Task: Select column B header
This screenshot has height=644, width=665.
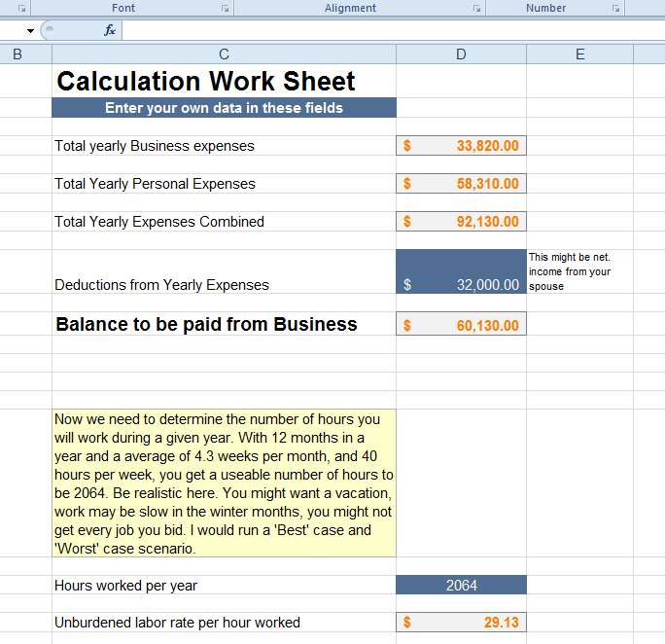Action: (x=17, y=54)
